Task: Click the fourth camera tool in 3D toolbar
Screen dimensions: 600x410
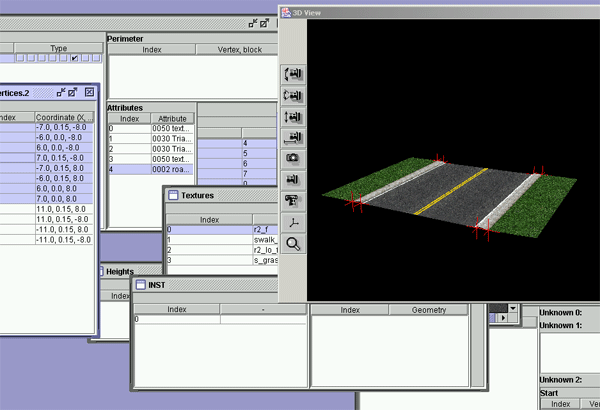Action: (295, 137)
